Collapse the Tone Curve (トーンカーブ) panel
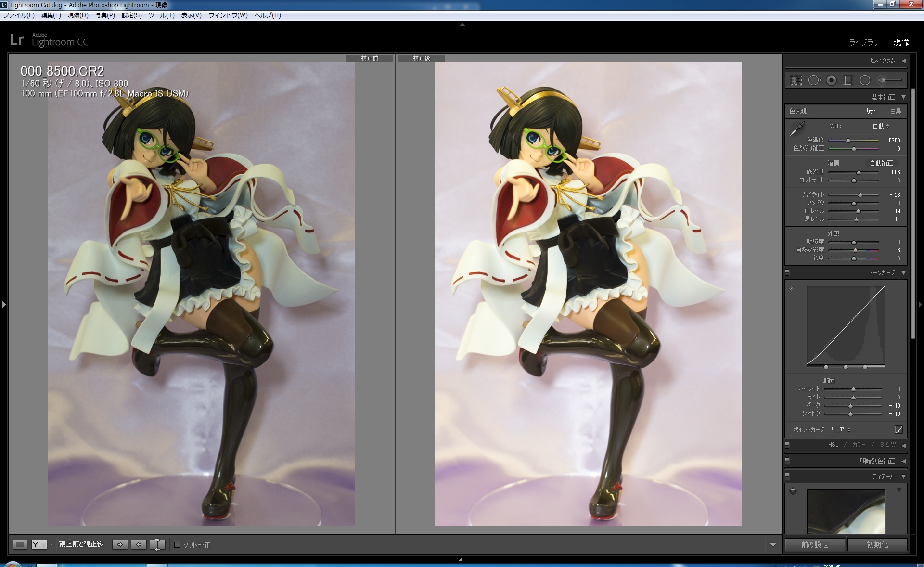The image size is (924, 567). click(x=904, y=273)
